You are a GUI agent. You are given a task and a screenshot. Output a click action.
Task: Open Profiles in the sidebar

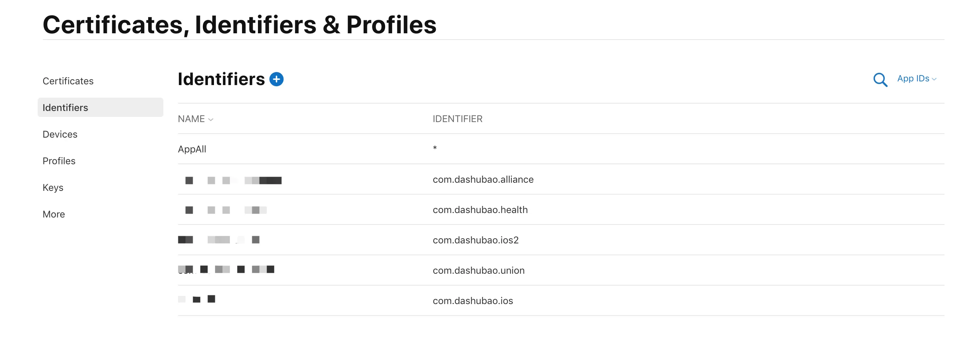tap(59, 161)
